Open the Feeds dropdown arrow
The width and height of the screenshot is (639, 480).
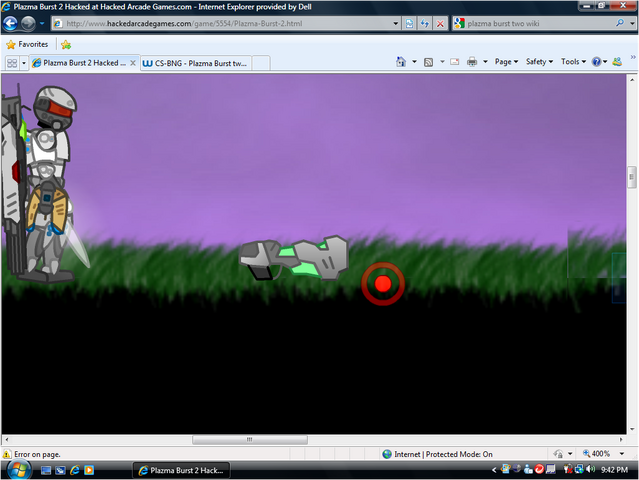click(442, 62)
